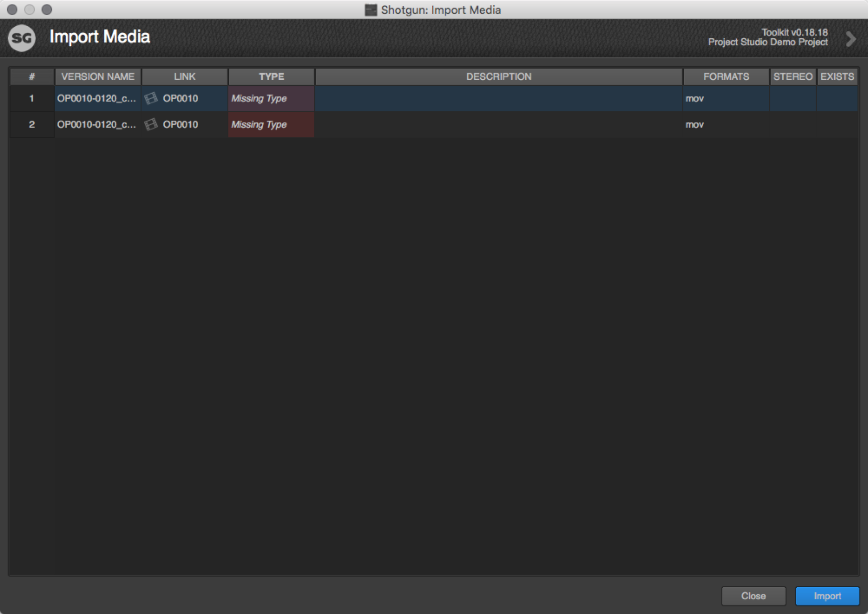
Task: Click the Description field of row 2
Action: click(x=499, y=124)
